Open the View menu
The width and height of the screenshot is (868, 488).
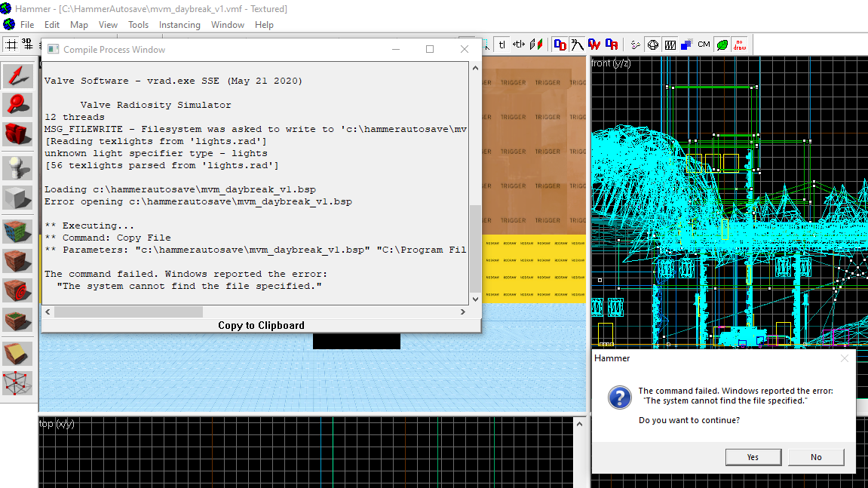[108, 25]
